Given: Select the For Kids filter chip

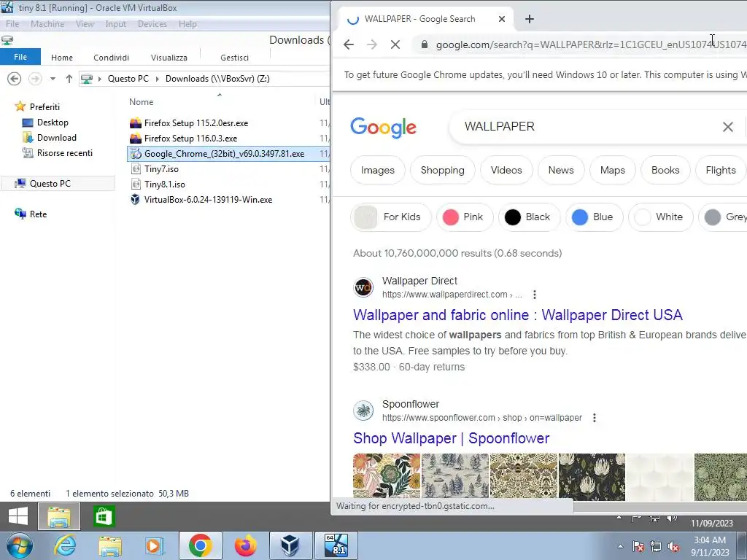Looking at the screenshot, I should (x=391, y=217).
